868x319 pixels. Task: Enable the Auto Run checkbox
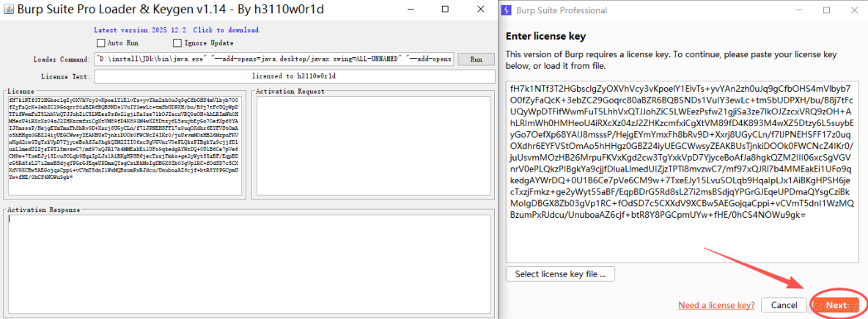(x=101, y=43)
